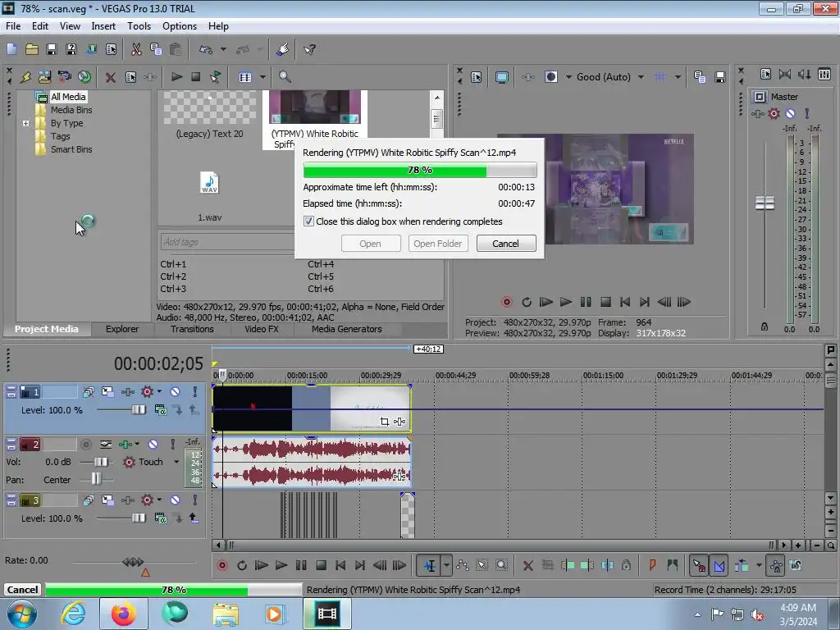Image resolution: width=840 pixels, height=630 pixels.
Task: Click the Undo arrow icon
Action: (206, 49)
